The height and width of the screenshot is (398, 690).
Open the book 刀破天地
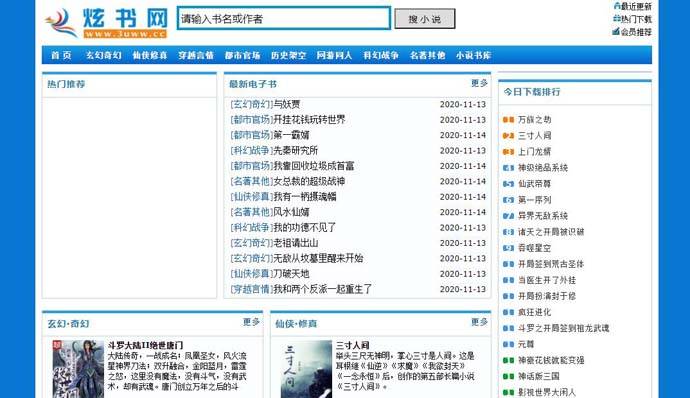click(x=291, y=274)
